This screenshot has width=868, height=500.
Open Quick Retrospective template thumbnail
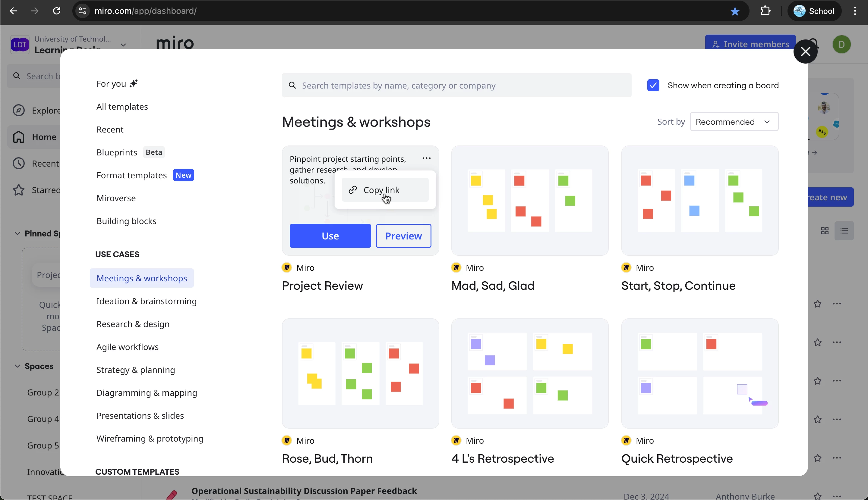click(x=700, y=373)
